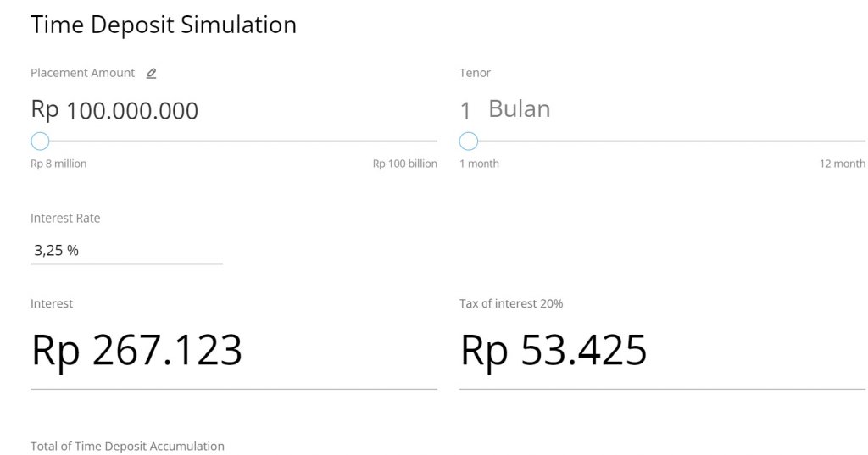Click the "Time Deposit Simulation" heading
The width and height of the screenshot is (868, 455).
(164, 25)
